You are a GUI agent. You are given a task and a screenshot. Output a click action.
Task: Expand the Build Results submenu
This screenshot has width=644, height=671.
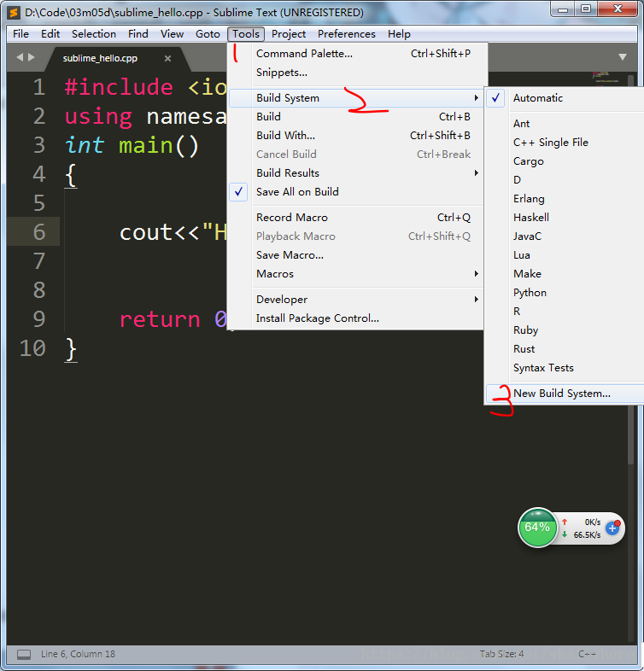(x=356, y=173)
